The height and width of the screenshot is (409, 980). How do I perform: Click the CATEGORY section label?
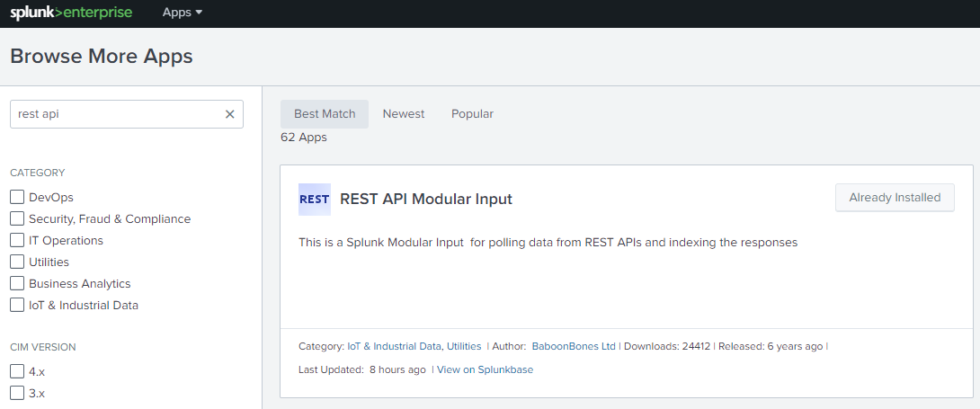pos(38,173)
